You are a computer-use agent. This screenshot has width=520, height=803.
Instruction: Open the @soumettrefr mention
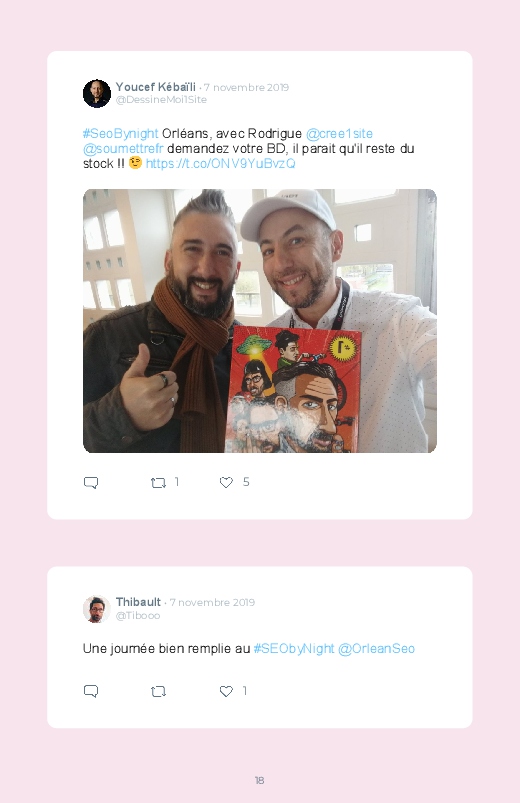pos(123,149)
